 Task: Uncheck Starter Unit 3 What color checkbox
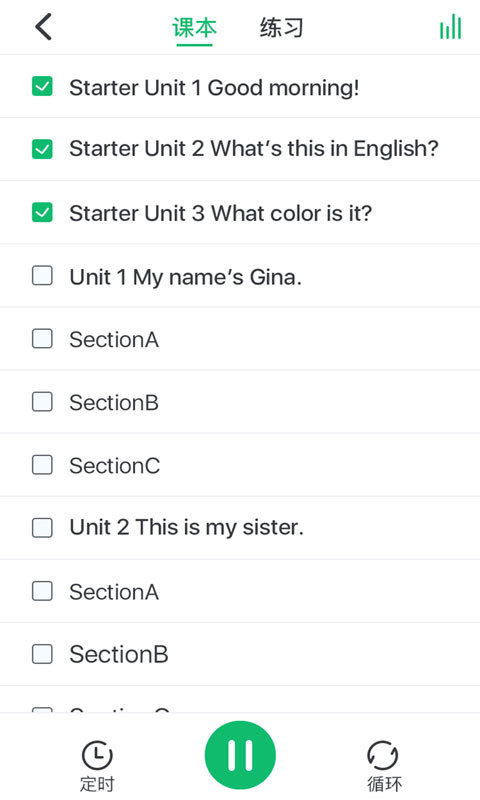[x=42, y=212]
